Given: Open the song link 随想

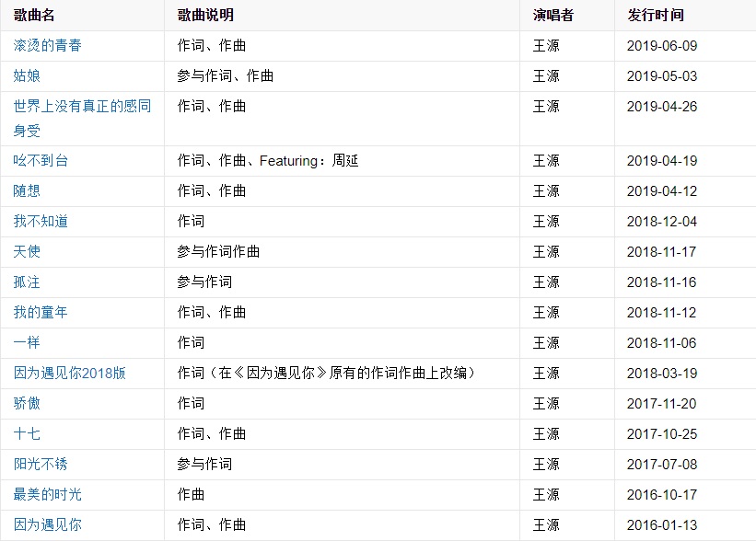Looking at the screenshot, I should point(27,190).
